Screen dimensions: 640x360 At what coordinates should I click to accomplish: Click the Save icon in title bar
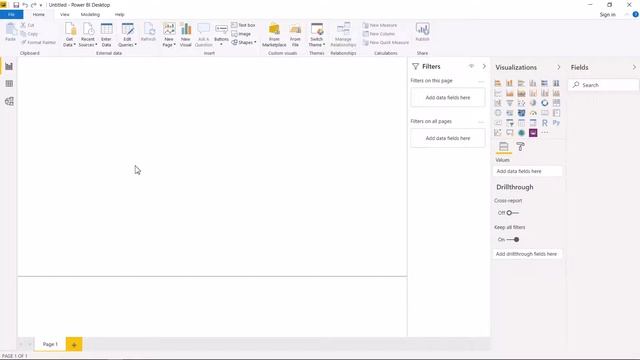click(x=16, y=5)
